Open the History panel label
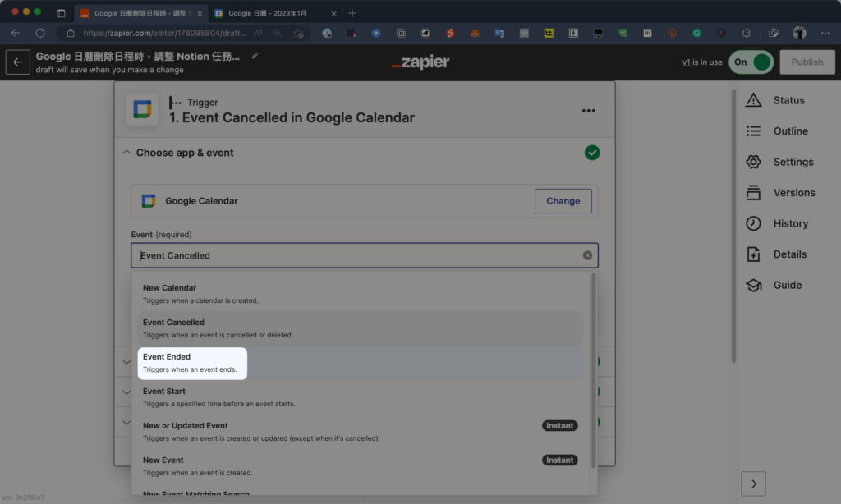 (791, 223)
